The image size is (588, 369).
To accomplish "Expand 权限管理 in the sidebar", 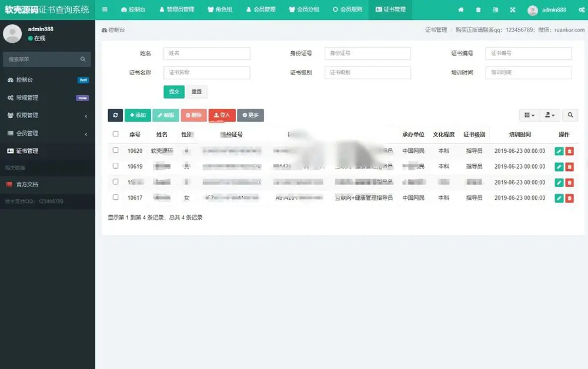I will [x=48, y=115].
